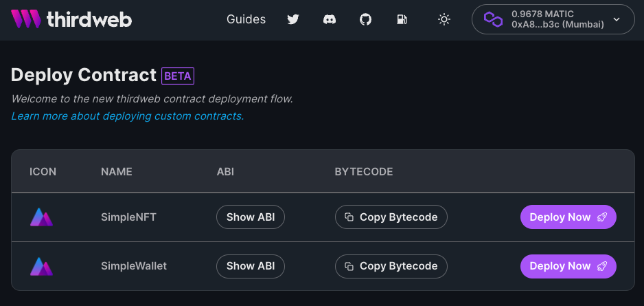
Task: Toggle light mode with sun icon
Action: (x=444, y=19)
